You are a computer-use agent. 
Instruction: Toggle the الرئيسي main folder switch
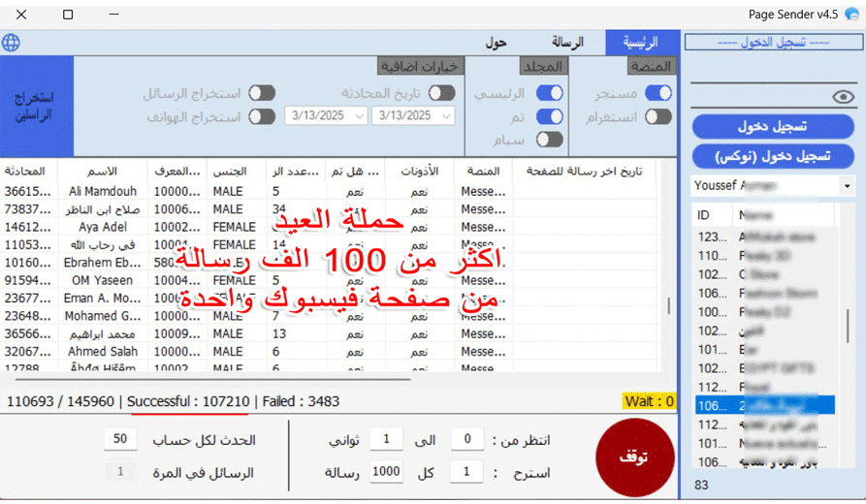550,93
